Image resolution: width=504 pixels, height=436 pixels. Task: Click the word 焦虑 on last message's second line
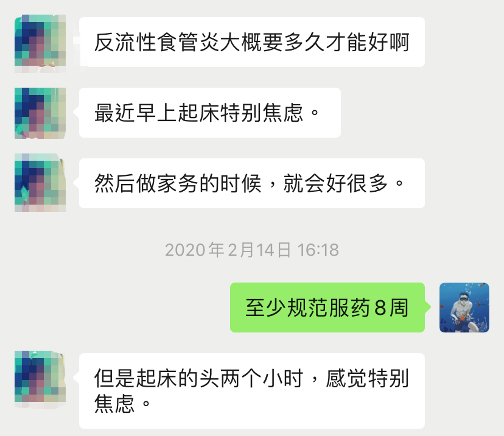(114, 403)
